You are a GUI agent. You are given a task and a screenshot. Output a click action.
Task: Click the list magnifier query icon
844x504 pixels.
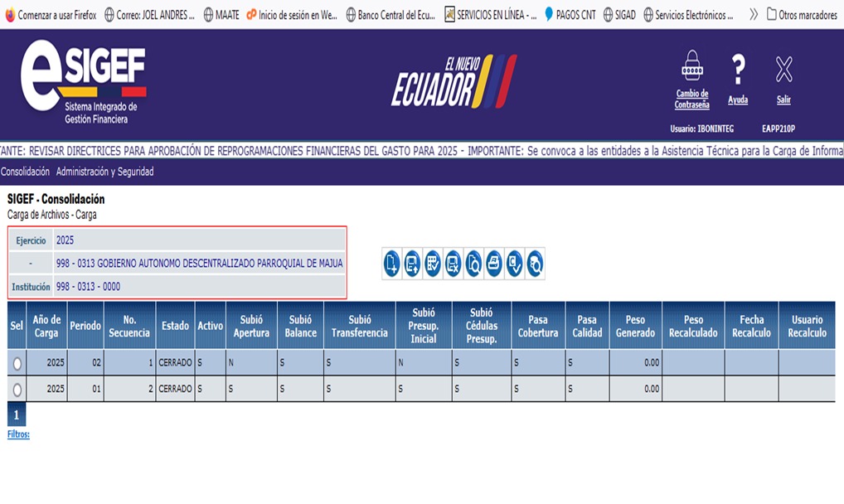(535, 264)
